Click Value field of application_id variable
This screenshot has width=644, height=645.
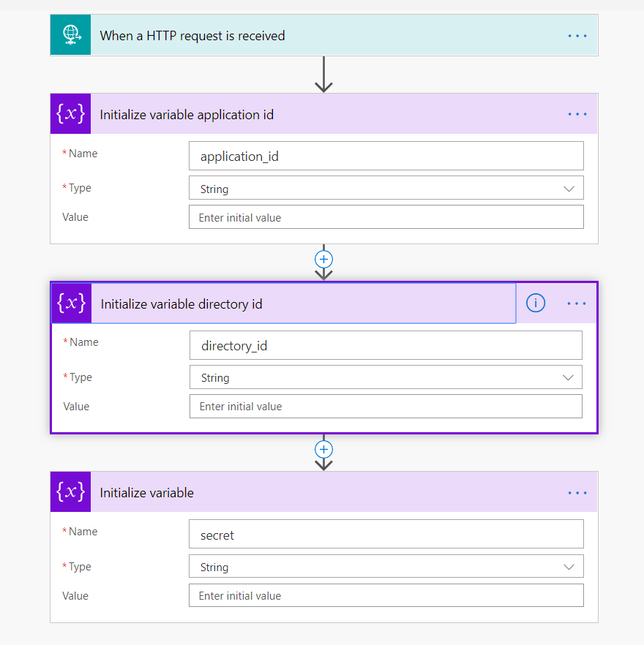386,217
